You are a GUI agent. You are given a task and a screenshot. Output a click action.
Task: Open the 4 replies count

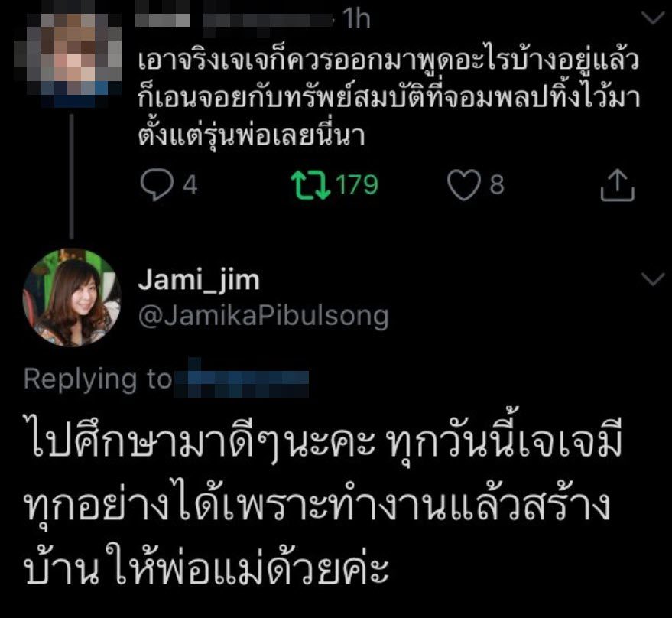tap(190, 185)
